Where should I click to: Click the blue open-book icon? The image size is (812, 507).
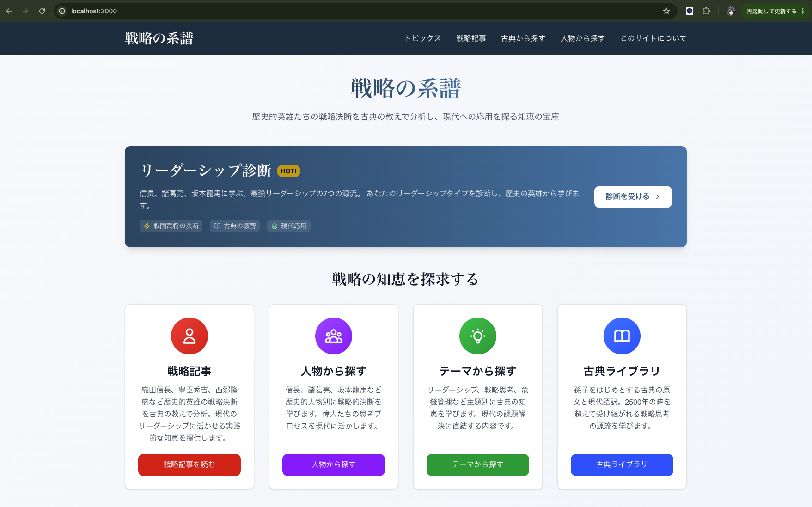[622, 336]
